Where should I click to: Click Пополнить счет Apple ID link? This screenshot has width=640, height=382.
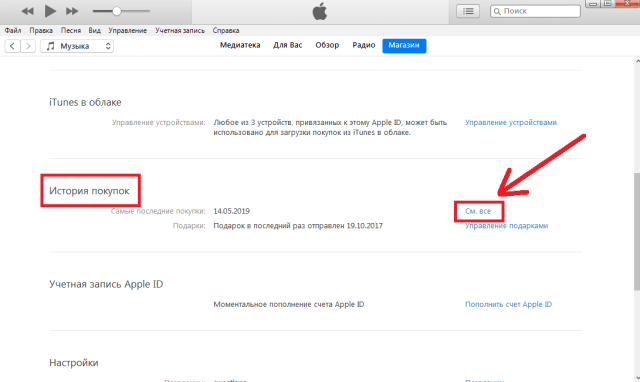pyautogui.click(x=508, y=304)
